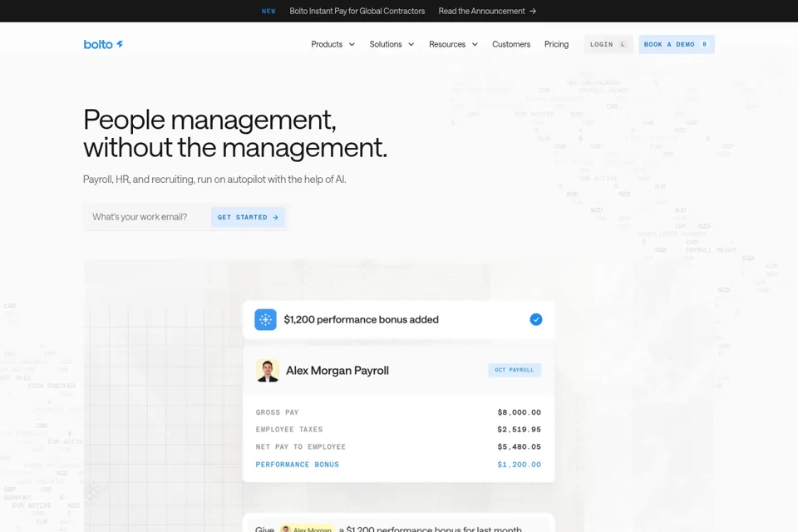Image resolution: width=798 pixels, height=532 pixels.
Task: Click the People management headline
Action: pyautogui.click(x=235, y=133)
